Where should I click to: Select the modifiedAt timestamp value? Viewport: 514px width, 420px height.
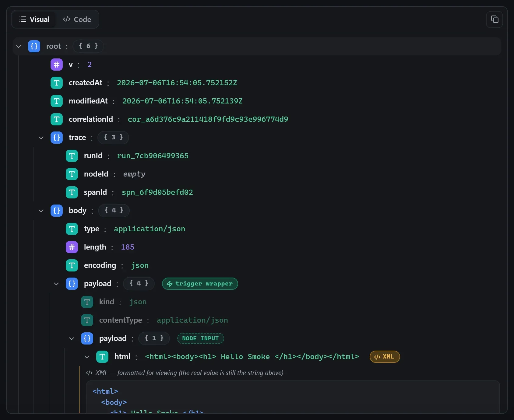tap(182, 101)
